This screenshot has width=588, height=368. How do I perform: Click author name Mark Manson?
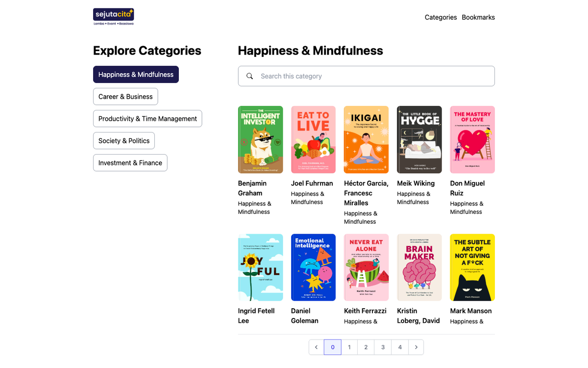coord(471,311)
